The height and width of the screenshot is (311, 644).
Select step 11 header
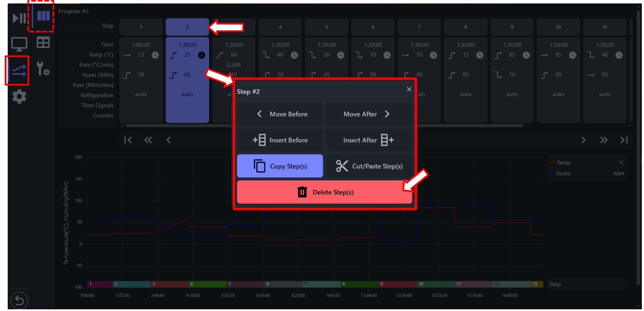pyautogui.click(x=605, y=27)
